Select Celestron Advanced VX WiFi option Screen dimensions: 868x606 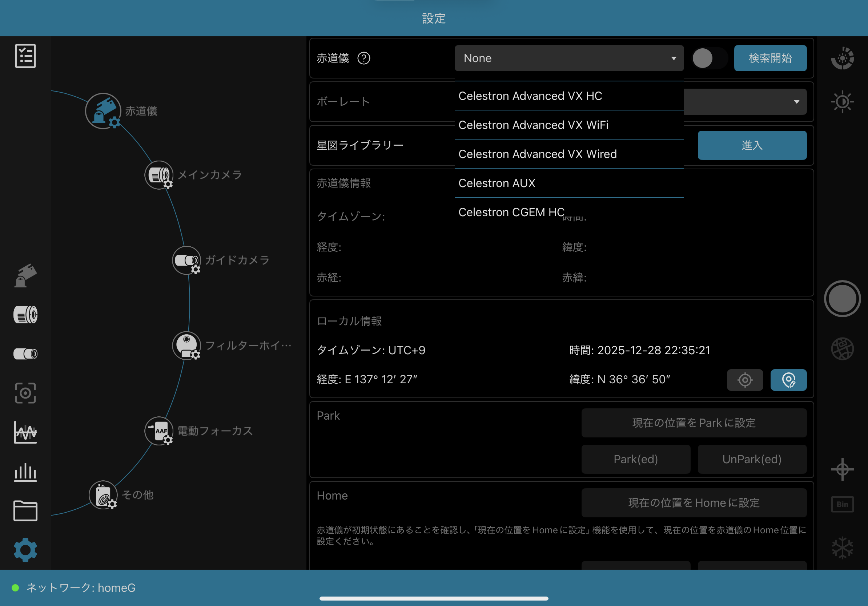(533, 125)
